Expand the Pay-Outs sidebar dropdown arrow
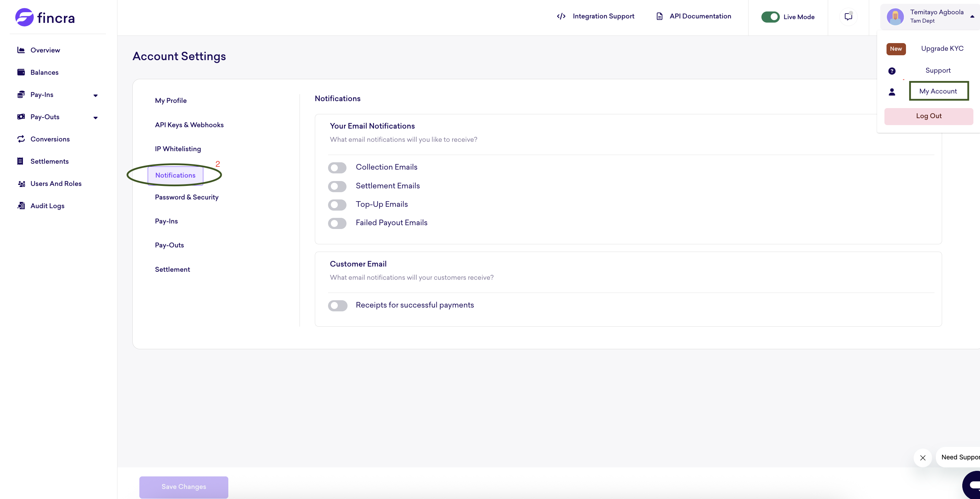980x499 pixels. pos(96,118)
